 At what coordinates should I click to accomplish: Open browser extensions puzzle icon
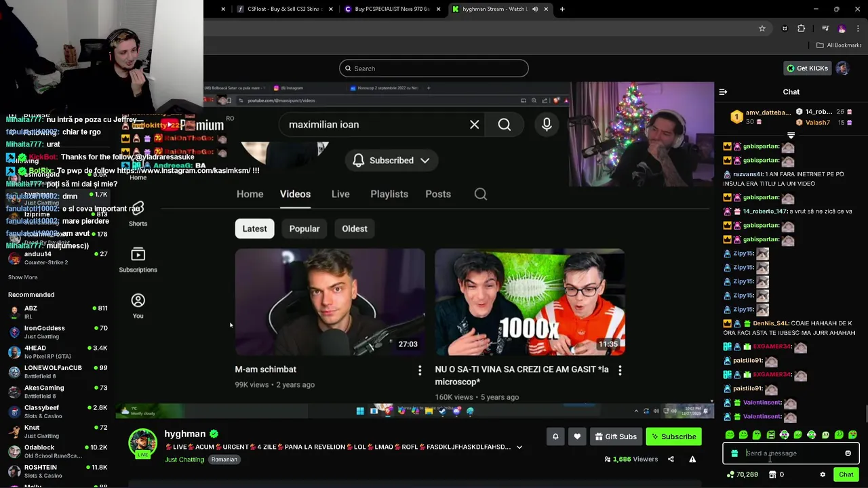(802, 28)
